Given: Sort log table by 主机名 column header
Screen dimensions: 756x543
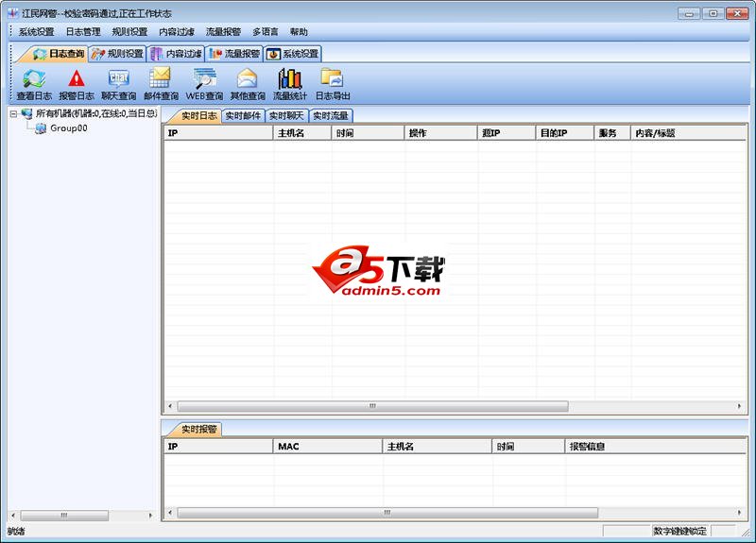Looking at the screenshot, I should pos(302,133).
